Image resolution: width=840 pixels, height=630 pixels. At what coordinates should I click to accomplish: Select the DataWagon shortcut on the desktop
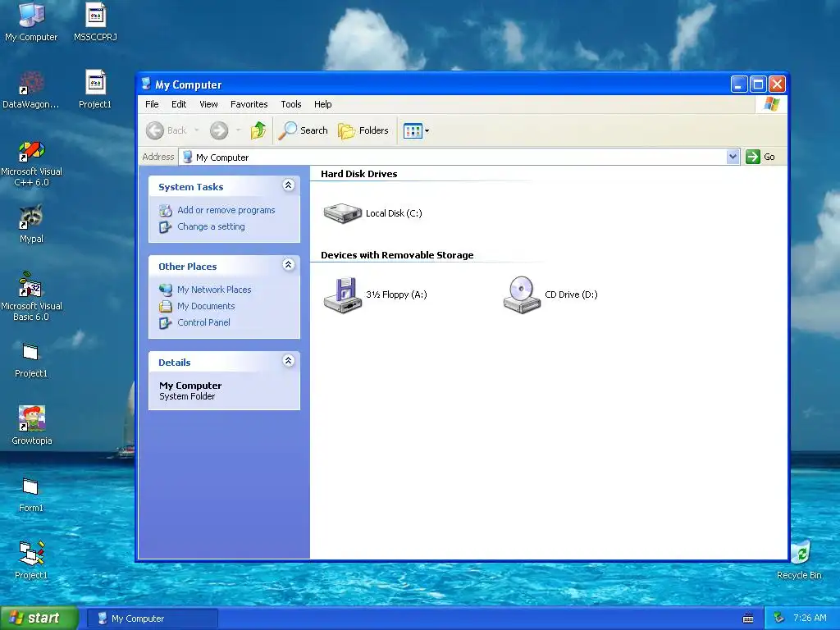31,90
